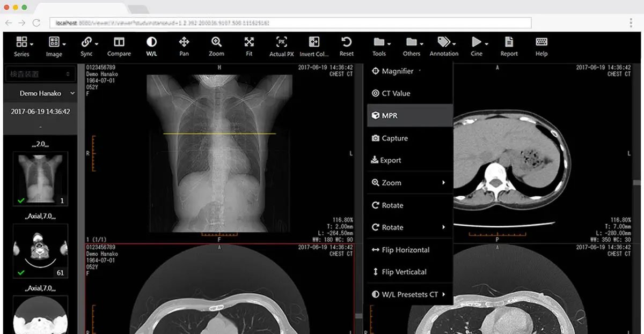Expand the W/L Presets CT submenu
Viewport: 644px width, 334px height.
pyautogui.click(x=409, y=294)
